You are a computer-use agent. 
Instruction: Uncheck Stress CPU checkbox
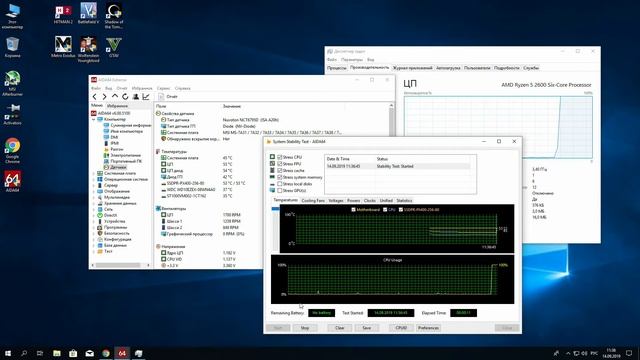(x=280, y=157)
